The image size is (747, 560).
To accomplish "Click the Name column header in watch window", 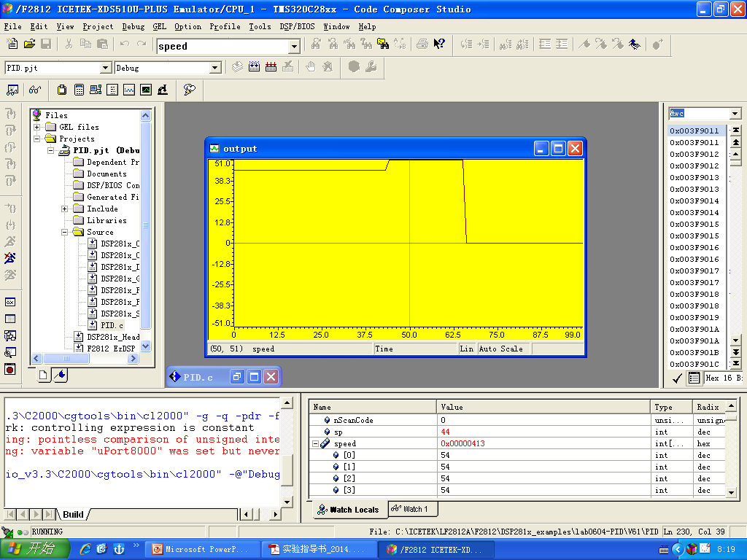I will pos(373,407).
